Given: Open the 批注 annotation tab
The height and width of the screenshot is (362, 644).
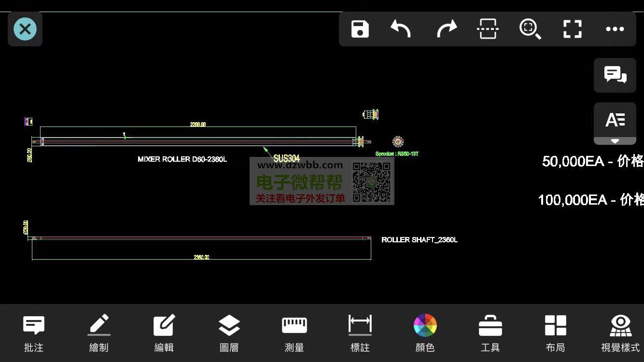Looking at the screenshot, I should pos(34,333).
